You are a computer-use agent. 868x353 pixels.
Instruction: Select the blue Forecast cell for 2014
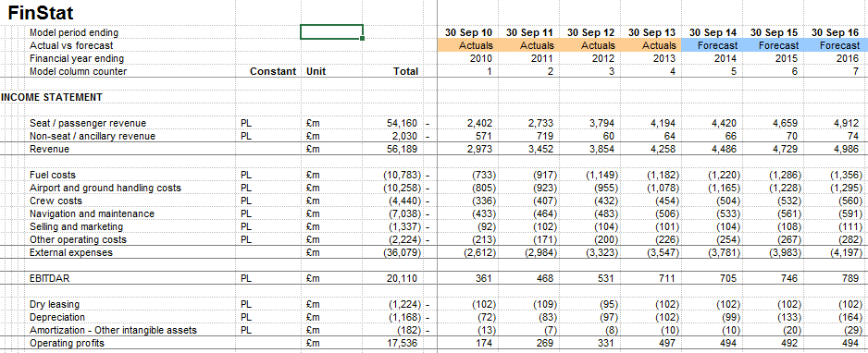(x=713, y=45)
